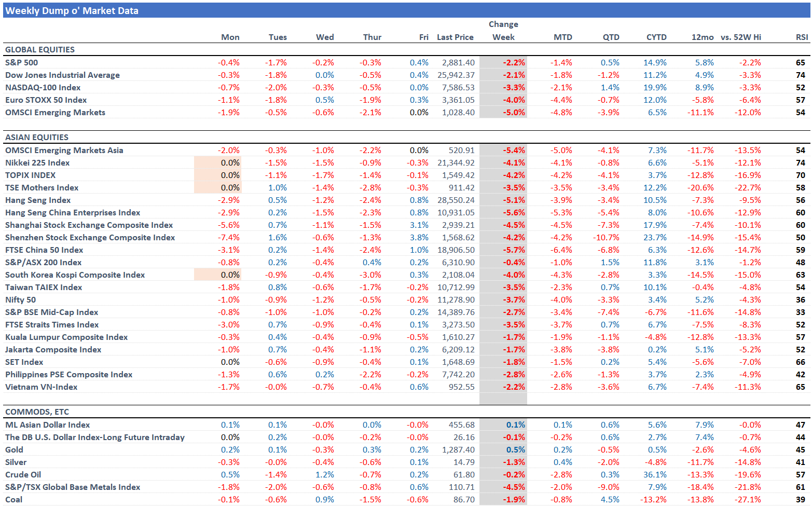Select the S&P 500 row label
Screen dimensions: 812x506
pos(22,63)
